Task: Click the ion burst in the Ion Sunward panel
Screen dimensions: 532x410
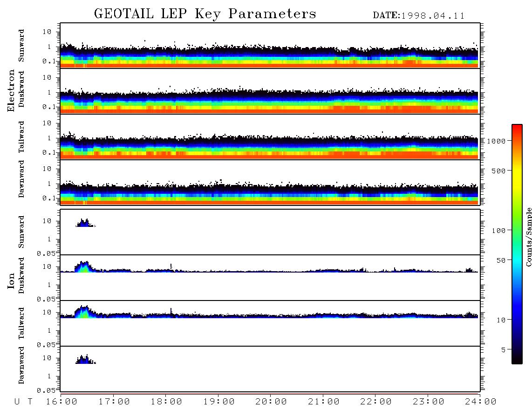Action: pyautogui.click(x=85, y=223)
